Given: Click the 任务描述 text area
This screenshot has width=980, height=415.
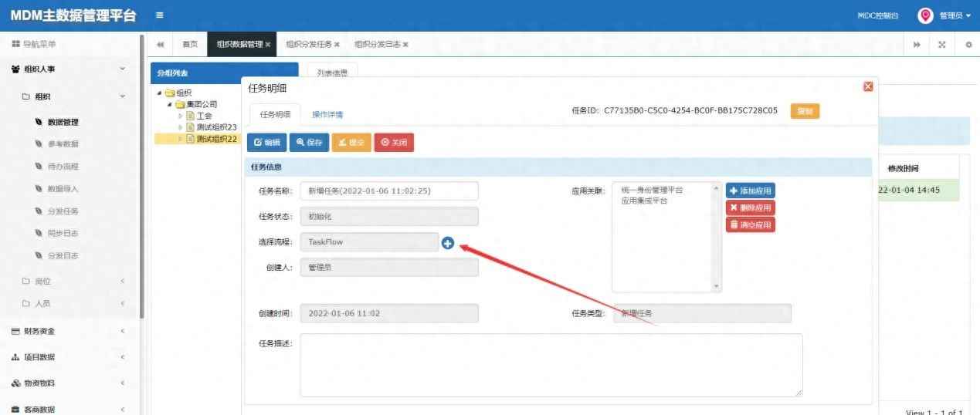Looking at the screenshot, I should point(551,366).
